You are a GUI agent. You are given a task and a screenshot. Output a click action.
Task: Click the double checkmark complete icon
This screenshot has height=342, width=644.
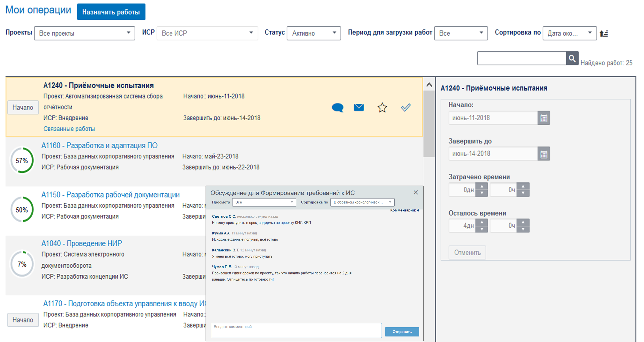tap(406, 108)
